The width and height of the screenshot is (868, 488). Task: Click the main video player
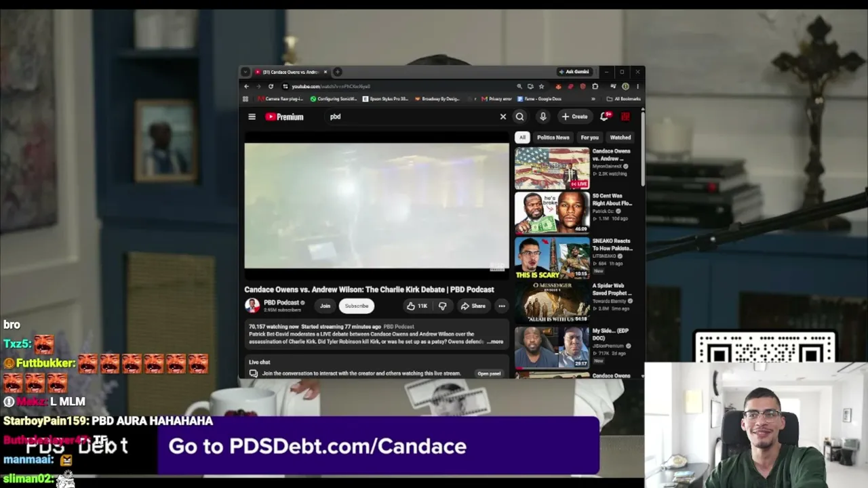[376, 205]
